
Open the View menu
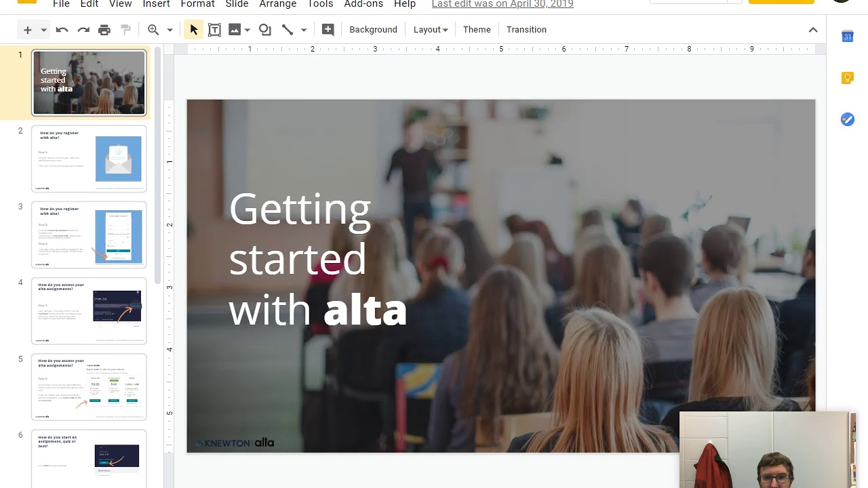click(x=121, y=4)
